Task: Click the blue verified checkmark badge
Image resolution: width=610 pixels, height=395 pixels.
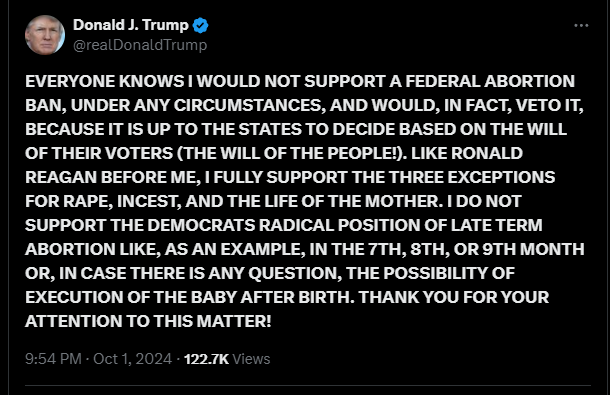Action: coord(200,26)
